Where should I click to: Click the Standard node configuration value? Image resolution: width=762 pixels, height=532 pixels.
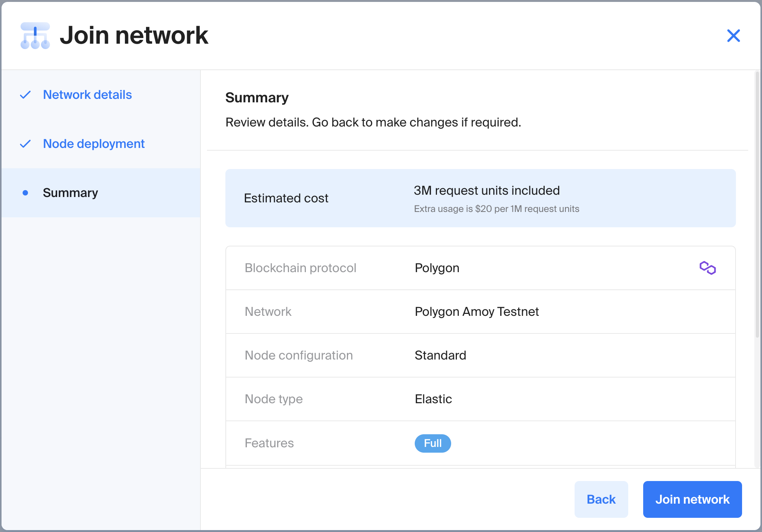coord(440,355)
